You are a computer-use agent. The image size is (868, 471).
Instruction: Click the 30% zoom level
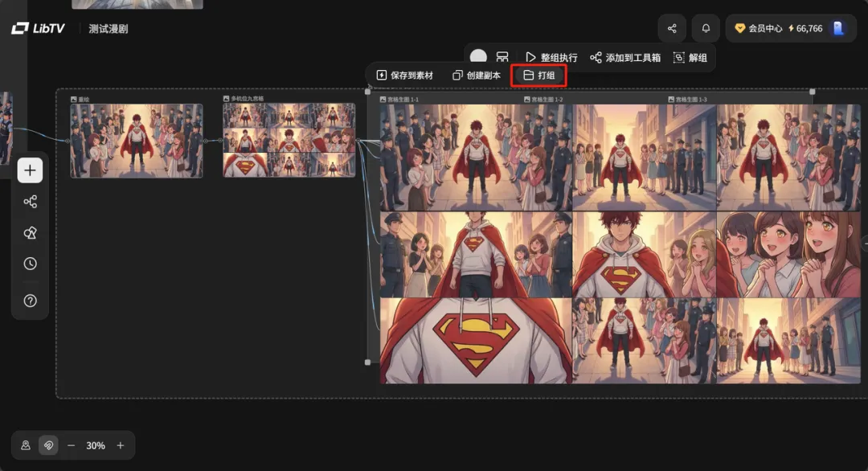pos(95,445)
